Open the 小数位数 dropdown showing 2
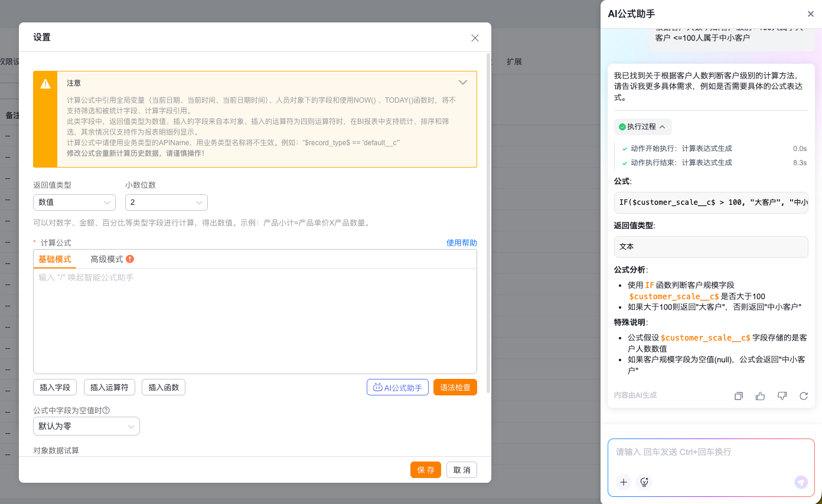Image resolution: width=822 pixels, height=504 pixels. tap(167, 202)
